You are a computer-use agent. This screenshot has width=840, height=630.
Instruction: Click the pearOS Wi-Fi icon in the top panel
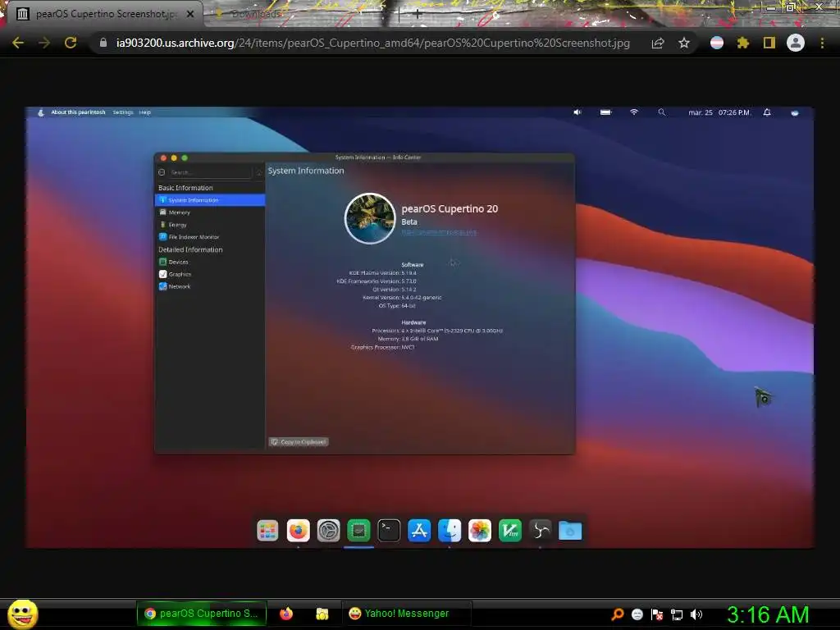(634, 112)
